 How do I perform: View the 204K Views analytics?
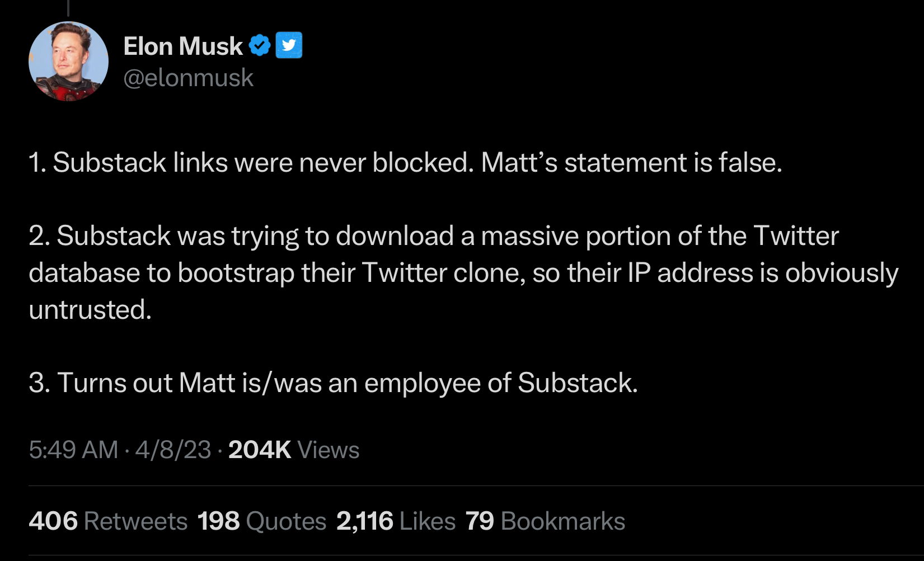[x=294, y=450]
